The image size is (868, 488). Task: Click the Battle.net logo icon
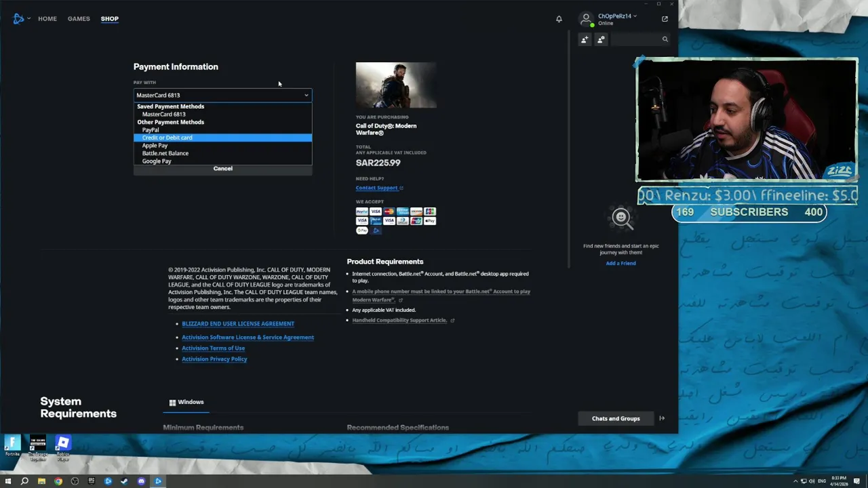18,19
